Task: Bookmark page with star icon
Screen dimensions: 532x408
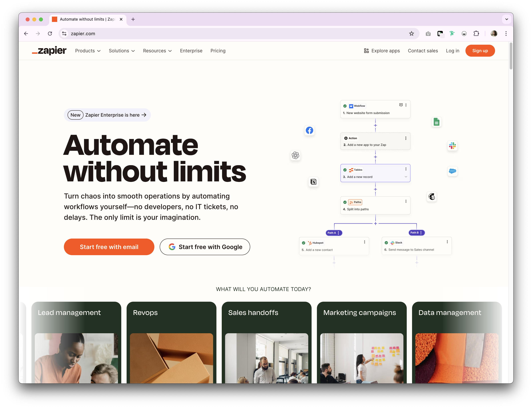Action: (411, 34)
